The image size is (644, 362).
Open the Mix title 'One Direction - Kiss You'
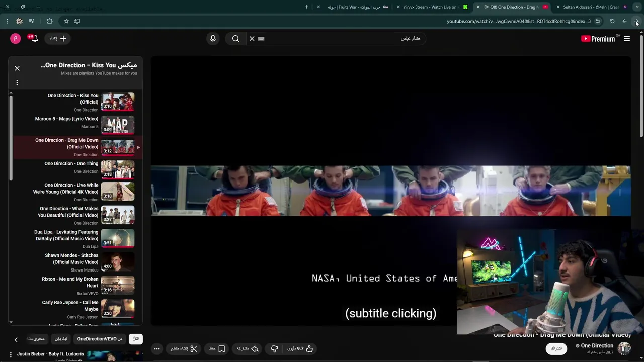(x=89, y=65)
